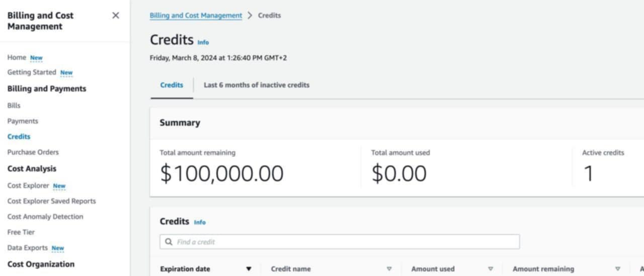
Task: Open Cost Explorer from sidebar
Action: click(28, 186)
